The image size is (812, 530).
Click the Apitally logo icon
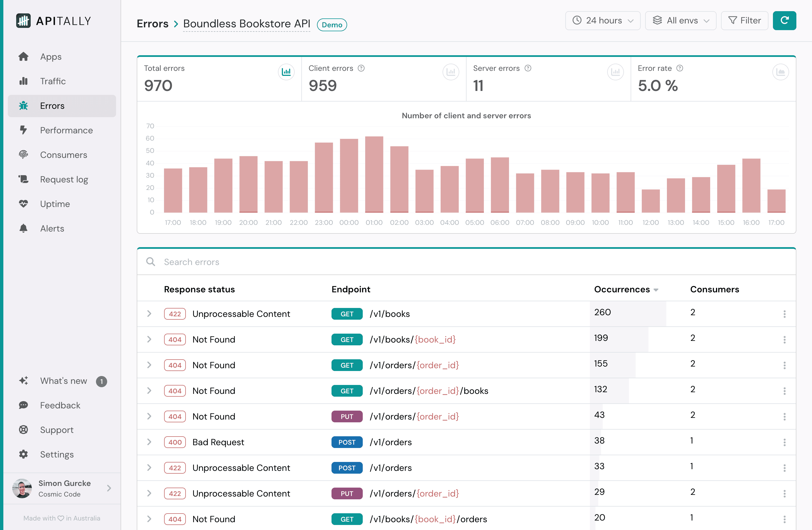(23, 21)
